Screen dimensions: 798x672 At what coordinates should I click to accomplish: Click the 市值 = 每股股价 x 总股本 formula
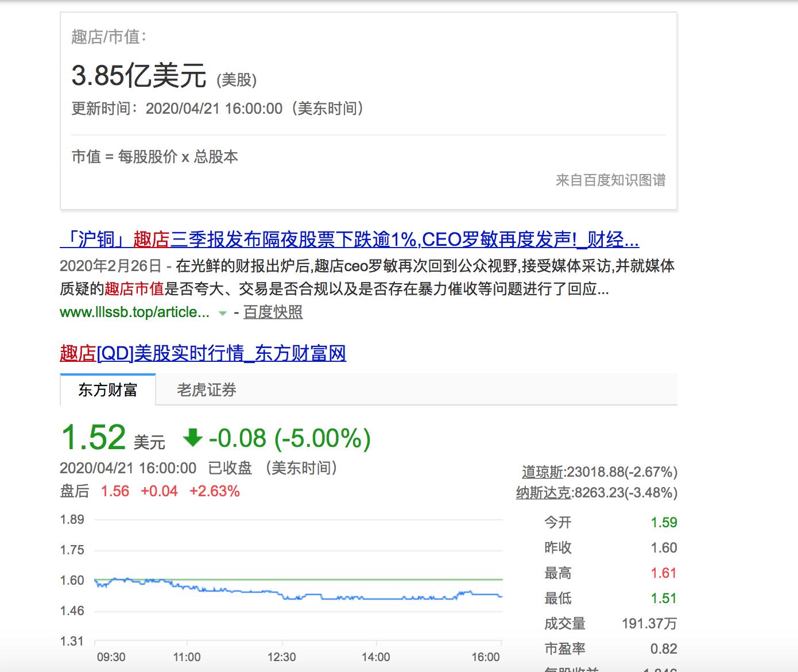(154, 157)
